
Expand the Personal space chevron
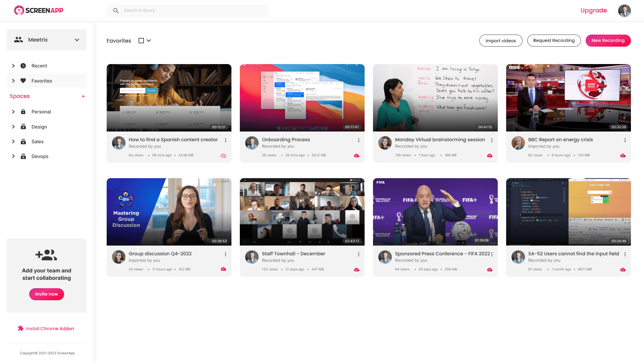[13, 112]
